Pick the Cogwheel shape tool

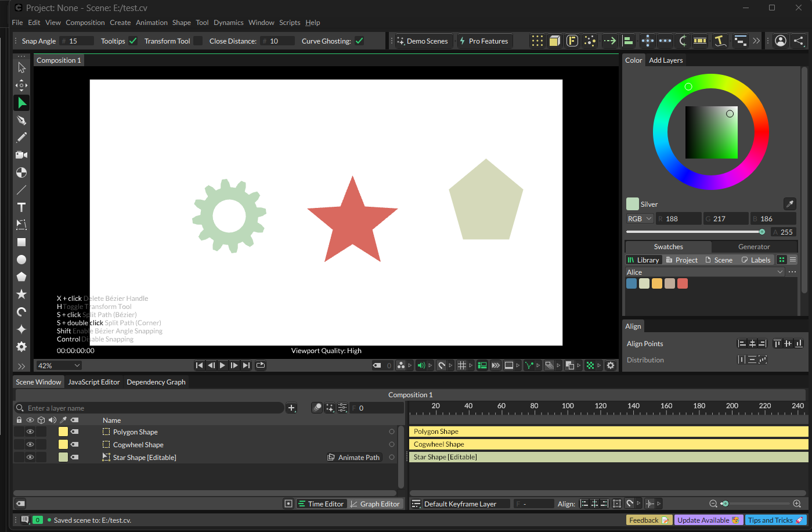21,347
